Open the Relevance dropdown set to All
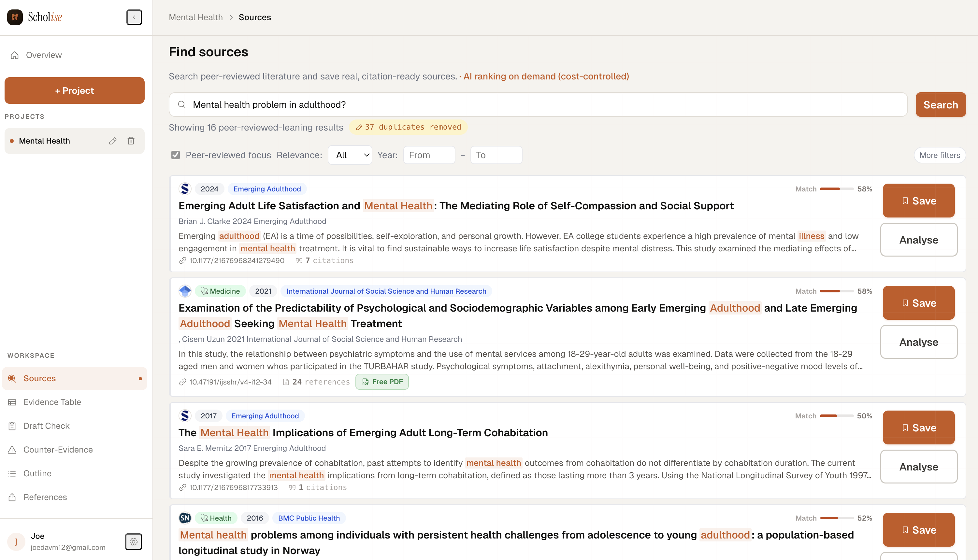Image resolution: width=978 pixels, height=560 pixels. (350, 155)
